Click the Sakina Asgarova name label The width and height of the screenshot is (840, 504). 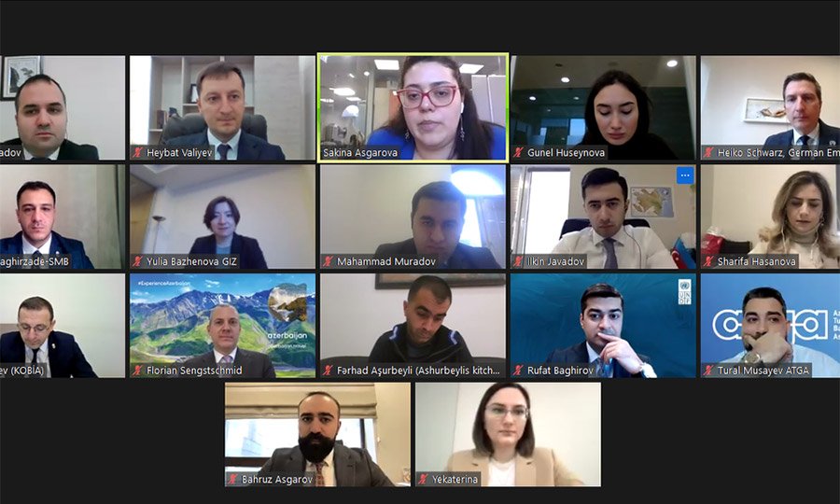pos(360,153)
